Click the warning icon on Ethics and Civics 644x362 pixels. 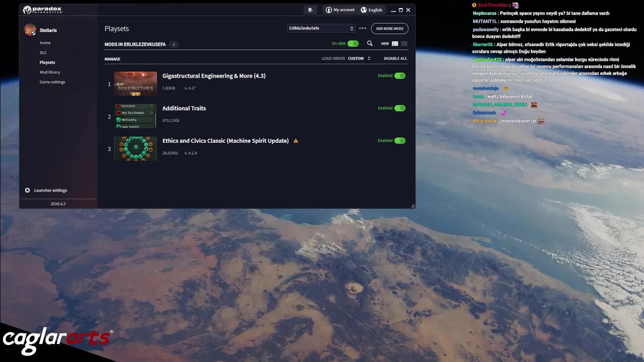(296, 141)
